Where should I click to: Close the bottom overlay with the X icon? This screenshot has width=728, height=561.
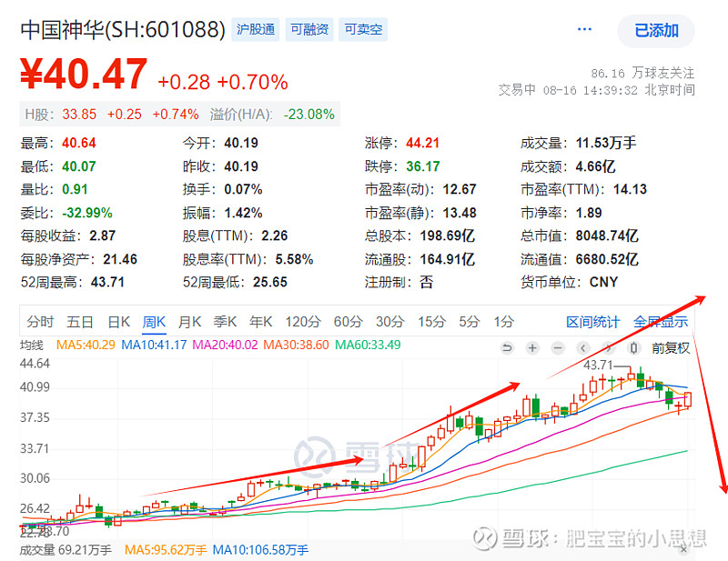click(x=683, y=549)
